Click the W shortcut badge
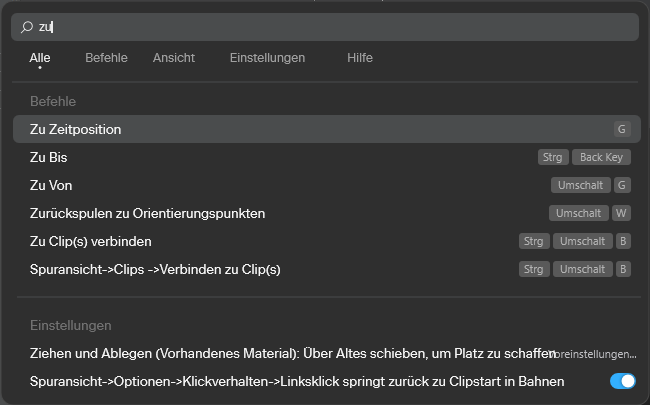Viewport: 651px width, 405px height. click(622, 213)
